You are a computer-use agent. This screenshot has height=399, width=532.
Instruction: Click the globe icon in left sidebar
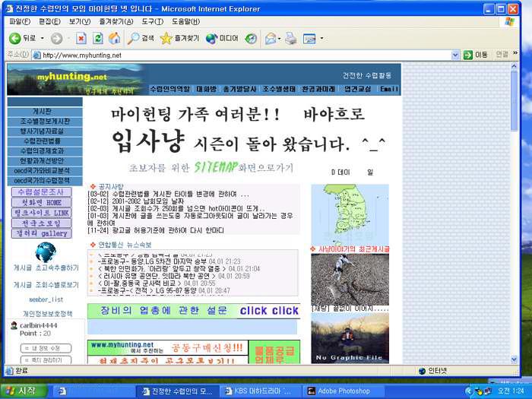coord(45,252)
